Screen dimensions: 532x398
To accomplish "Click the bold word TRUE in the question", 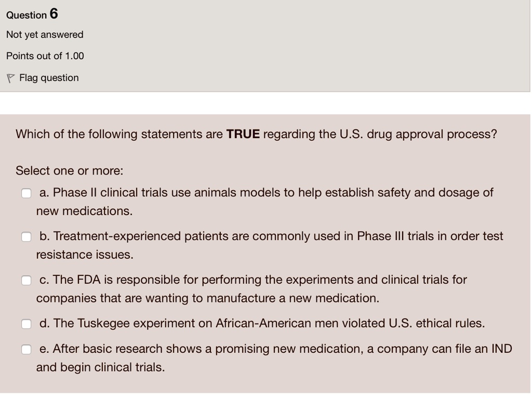I will click(x=243, y=135).
